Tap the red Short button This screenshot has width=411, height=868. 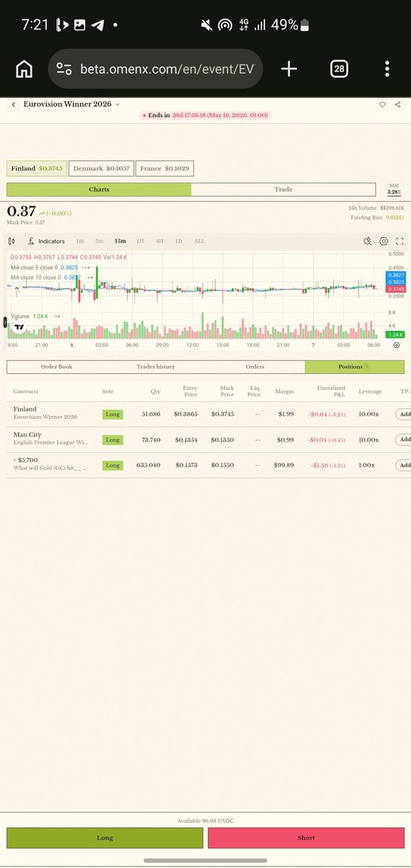pyautogui.click(x=306, y=838)
